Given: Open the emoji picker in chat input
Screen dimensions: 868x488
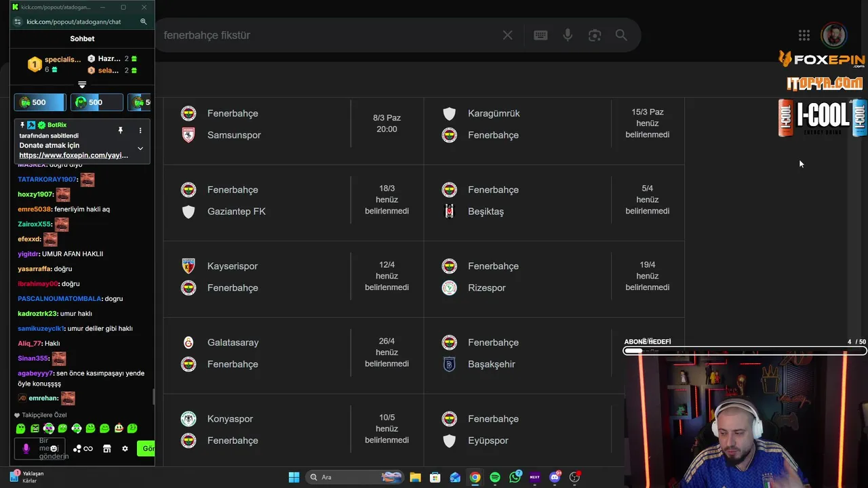Looking at the screenshot, I should (x=54, y=449).
